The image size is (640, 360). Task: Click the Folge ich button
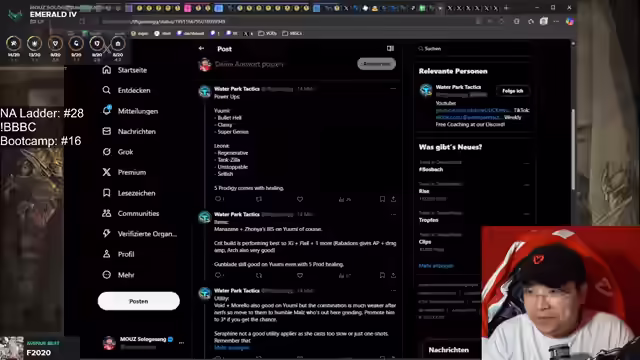point(513,91)
